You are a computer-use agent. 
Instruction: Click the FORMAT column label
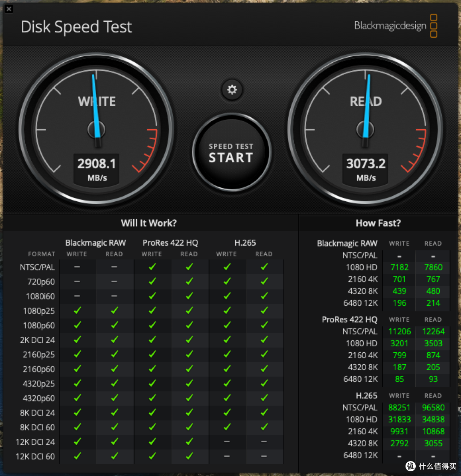click(42, 254)
